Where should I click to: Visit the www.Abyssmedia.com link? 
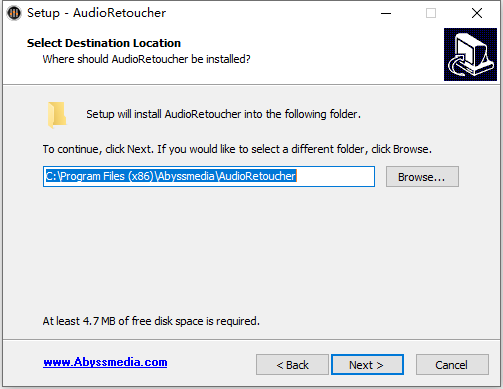(105, 362)
